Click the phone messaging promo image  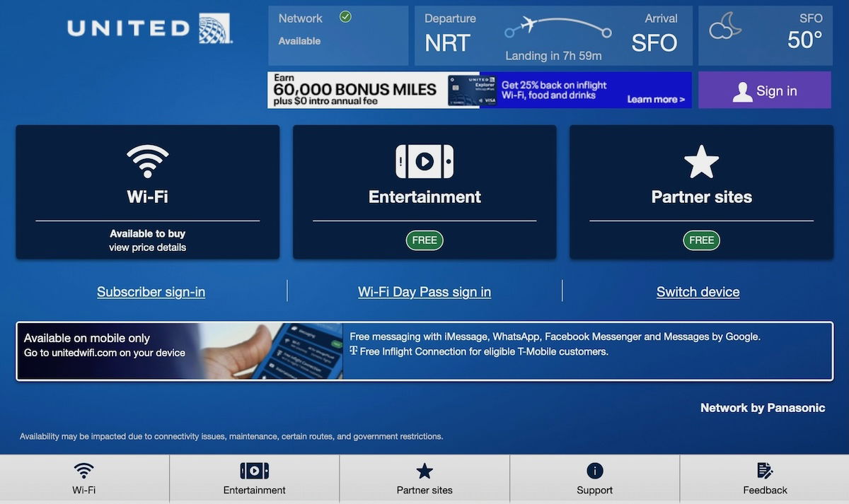[271, 351]
